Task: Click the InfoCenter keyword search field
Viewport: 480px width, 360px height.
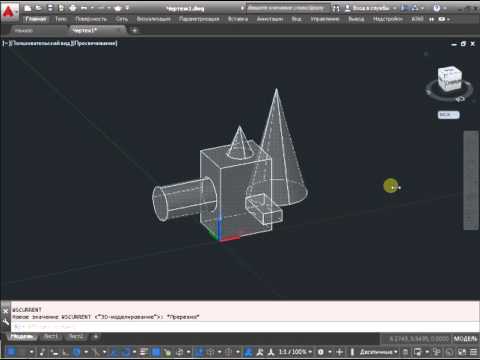Action: [x=288, y=8]
